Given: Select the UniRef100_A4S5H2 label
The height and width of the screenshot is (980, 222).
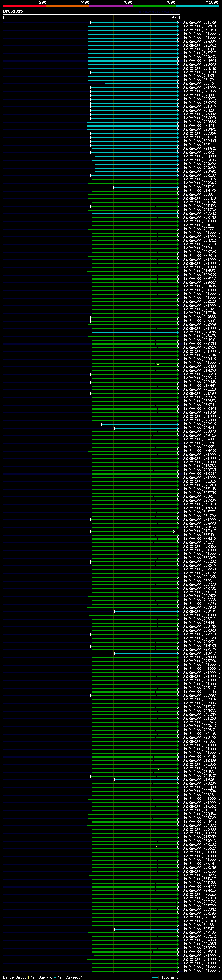Looking at the screenshot, I should pos(199,214).
